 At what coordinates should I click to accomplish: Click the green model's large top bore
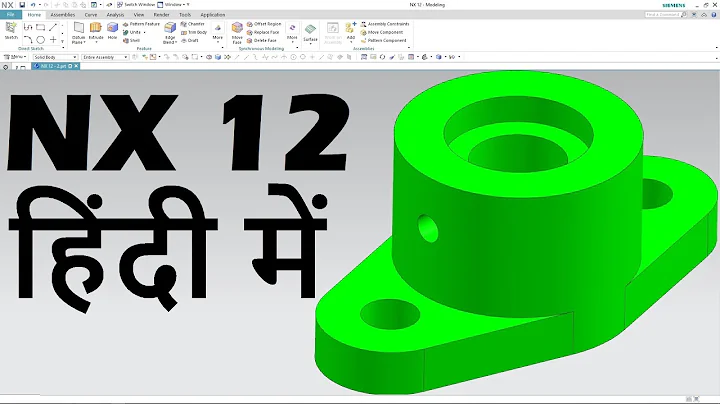pyautogui.click(x=518, y=134)
